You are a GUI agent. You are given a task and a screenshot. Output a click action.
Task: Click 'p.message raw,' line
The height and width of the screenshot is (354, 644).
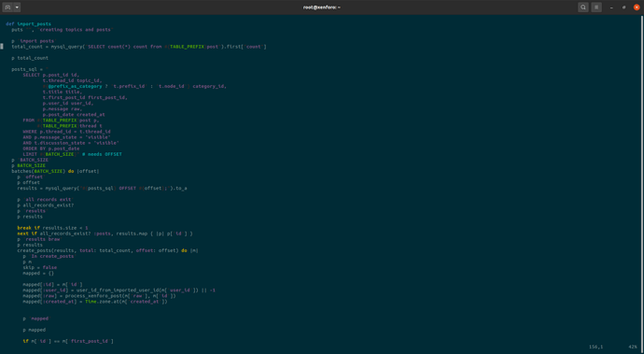point(63,109)
